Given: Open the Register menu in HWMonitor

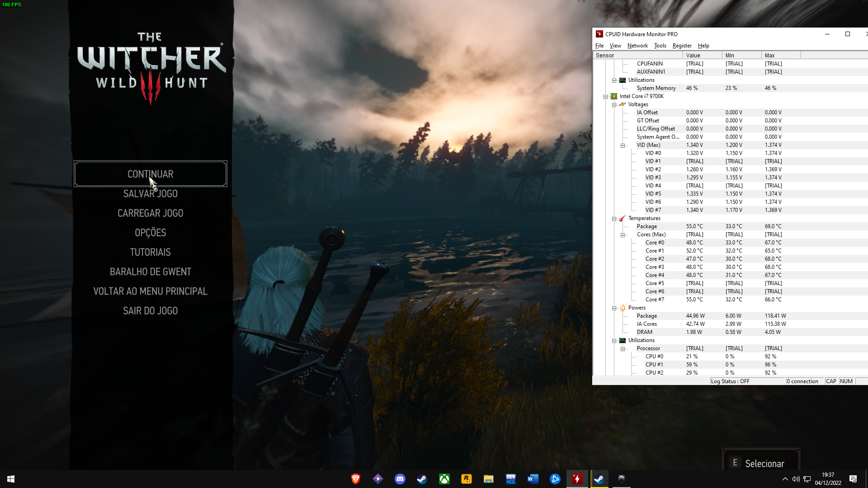Looking at the screenshot, I should point(682,46).
